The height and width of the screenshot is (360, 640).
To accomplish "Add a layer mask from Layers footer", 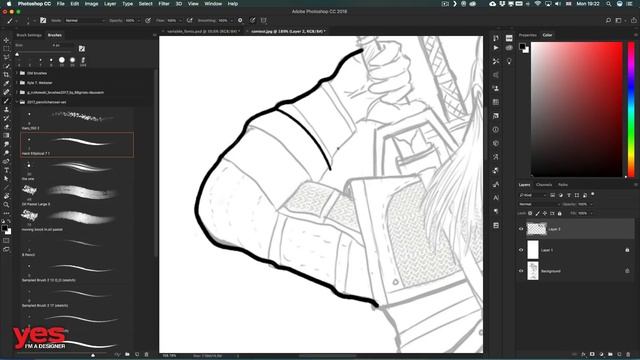I will click(592, 354).
